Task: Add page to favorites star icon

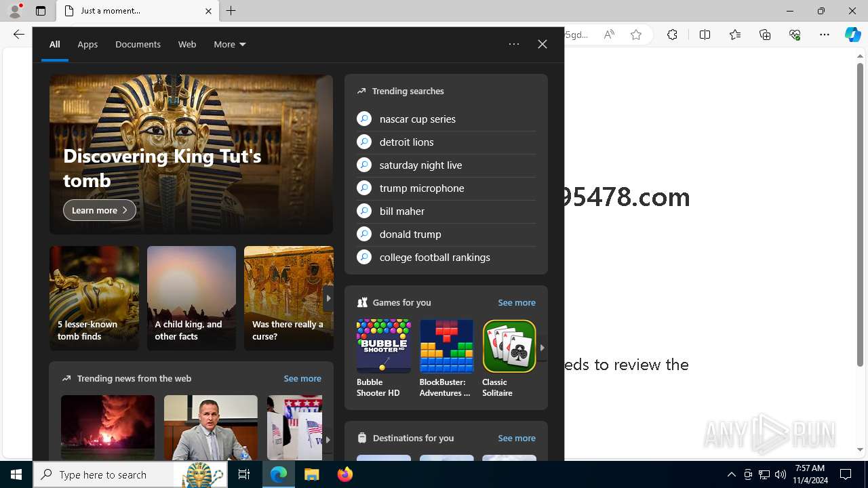Action: pos(636,35)
